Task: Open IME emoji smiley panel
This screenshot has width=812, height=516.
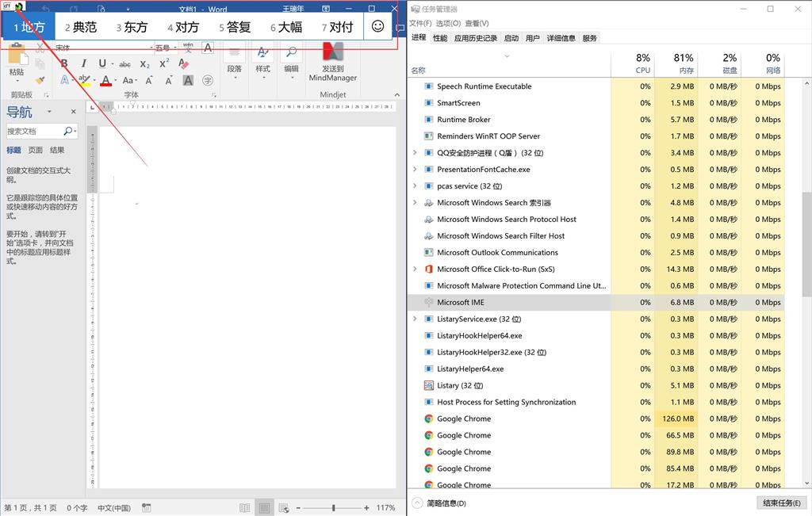Action: click(378, 26)
